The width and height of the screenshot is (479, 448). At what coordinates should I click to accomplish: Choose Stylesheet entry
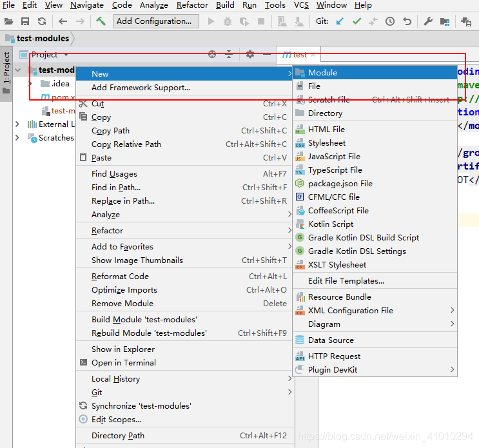point(375,143)
